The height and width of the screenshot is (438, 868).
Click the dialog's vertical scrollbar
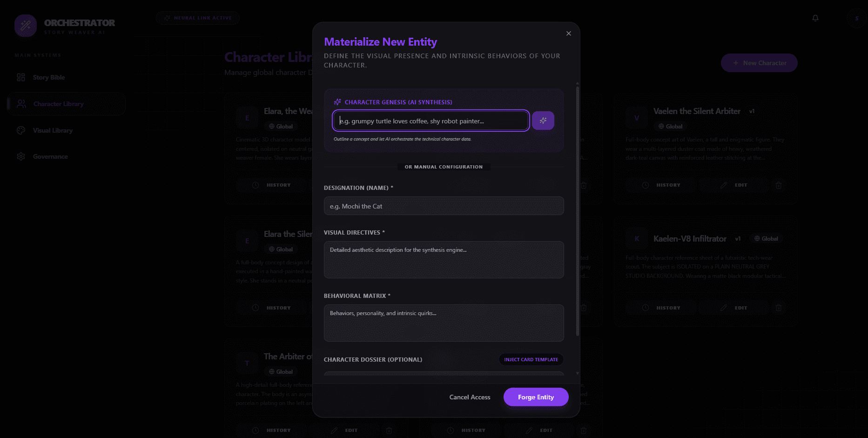(x=578, y=209)
